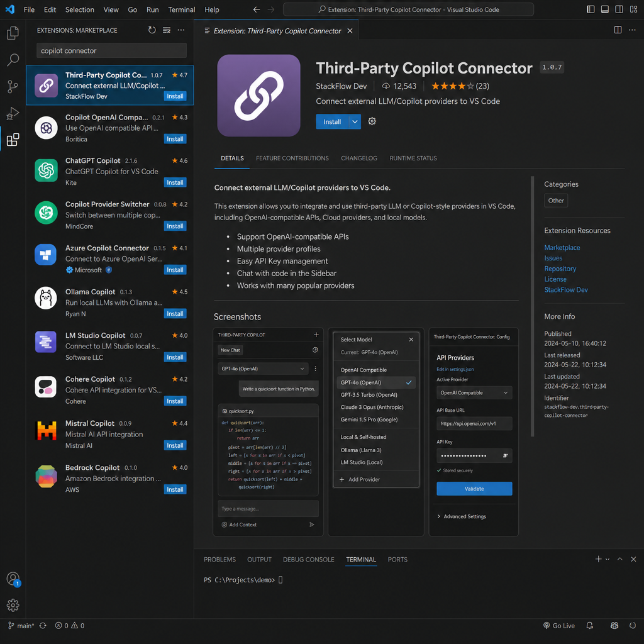
Task: Close the terminal panel
Action: pos(633,559)
